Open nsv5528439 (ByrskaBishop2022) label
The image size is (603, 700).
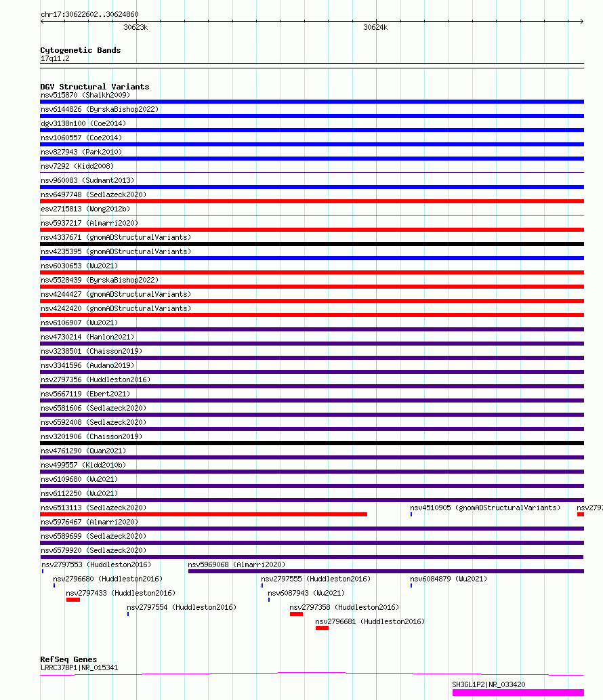(x=100, y=281)
